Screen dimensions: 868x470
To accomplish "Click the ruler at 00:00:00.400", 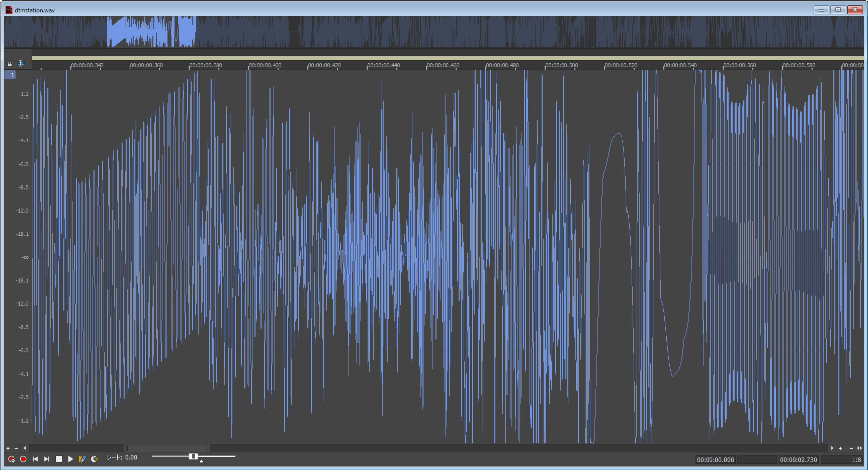I will pyautogui.click(x=265, y=65).
